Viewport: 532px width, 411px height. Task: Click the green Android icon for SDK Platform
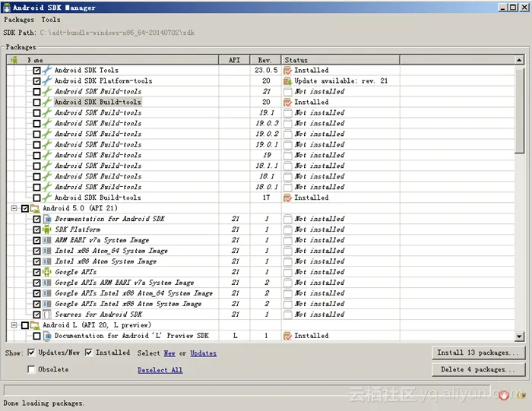47,229
